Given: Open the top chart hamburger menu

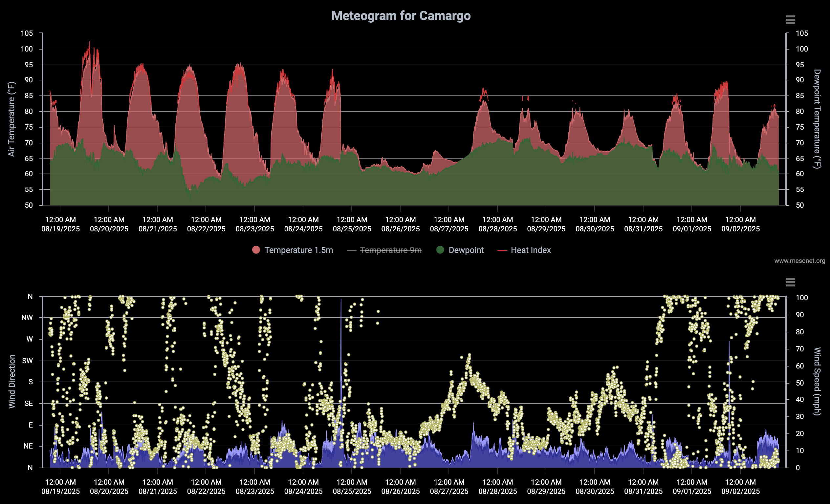Looking at the screenshot, I should coord(790,20).
